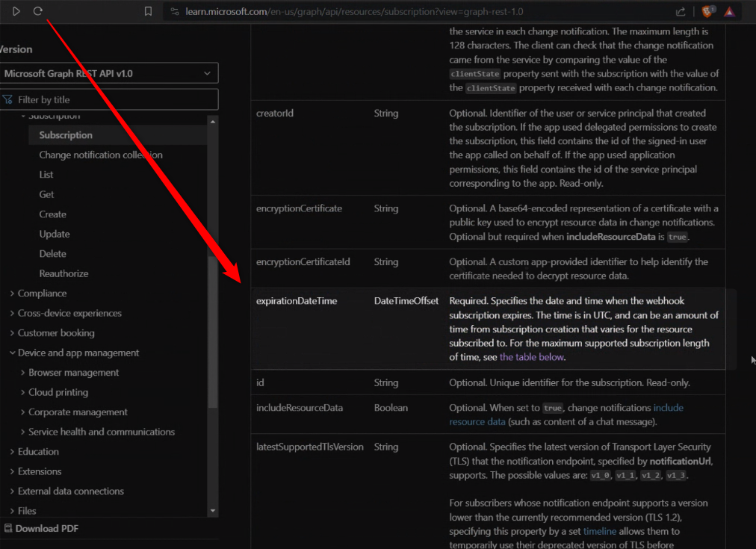Open the Microsoft Graph REST API version dropdown

[x=109, y=73]
